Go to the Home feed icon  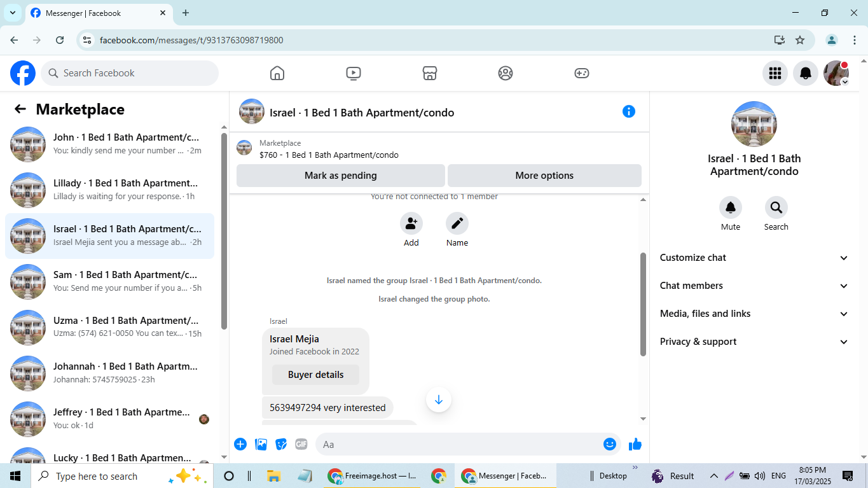[x=277, y=73]
